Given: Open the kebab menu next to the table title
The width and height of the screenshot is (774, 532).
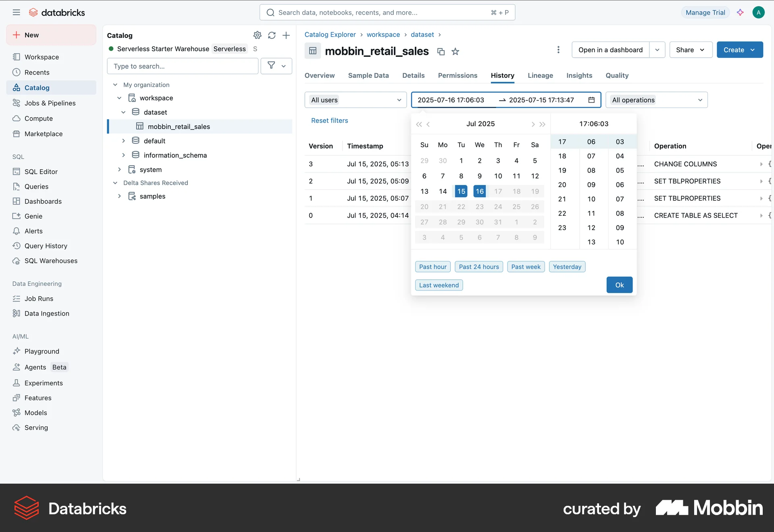Looking at the screenshot, I should [x=558, y=50].
